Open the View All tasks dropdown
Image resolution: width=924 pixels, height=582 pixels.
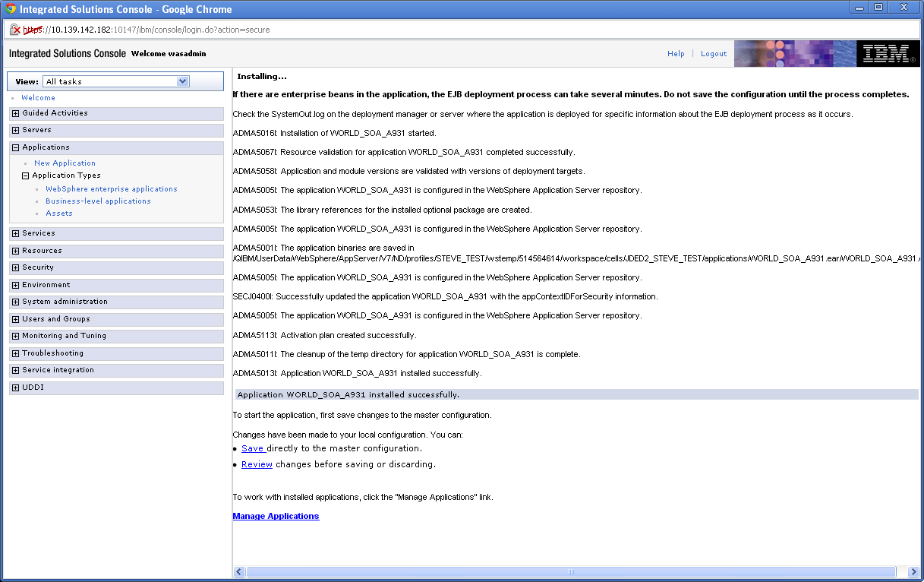pos(116,81)
